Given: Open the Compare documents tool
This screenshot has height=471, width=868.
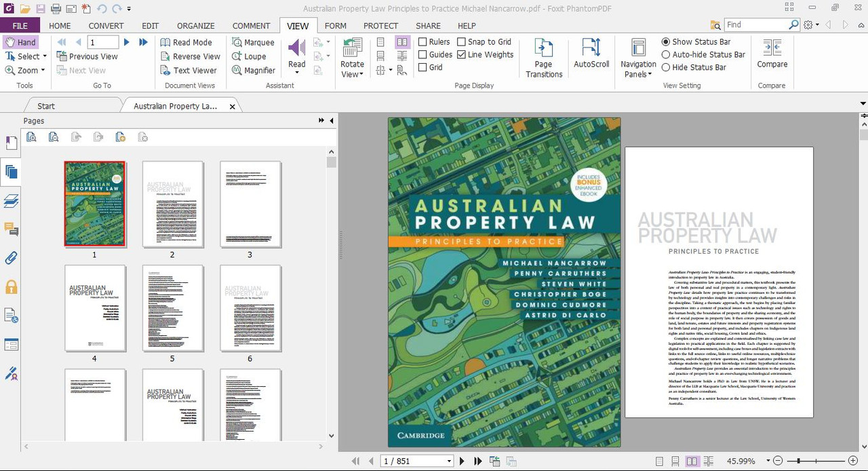Looking at the screenshot, I should click(x=772, y=53).
